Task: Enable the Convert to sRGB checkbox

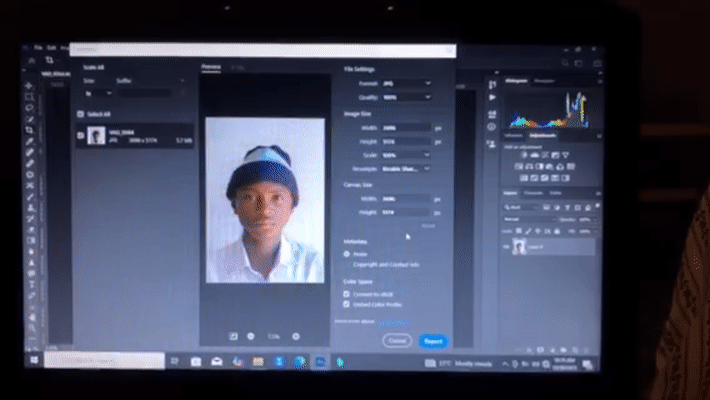Action: point(346,294)
